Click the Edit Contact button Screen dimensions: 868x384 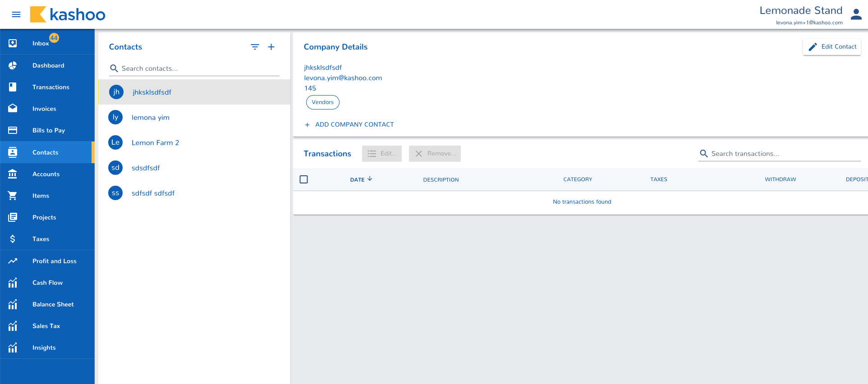click(832, 47)
